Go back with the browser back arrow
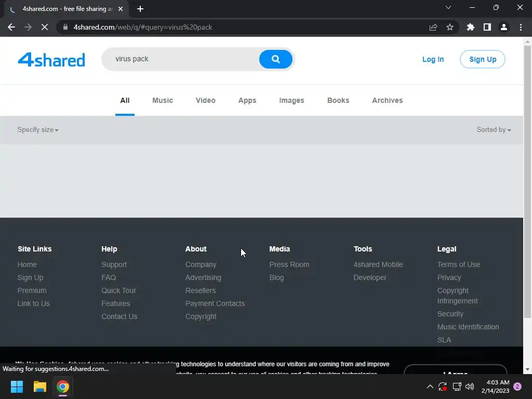 point(11,27)
